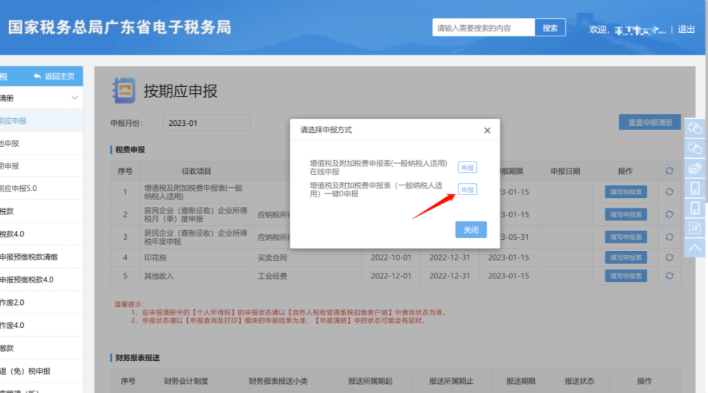Click the refresh icon in the table header beside 操作
This screenshot has width=708, height=393.
point(669,171)
